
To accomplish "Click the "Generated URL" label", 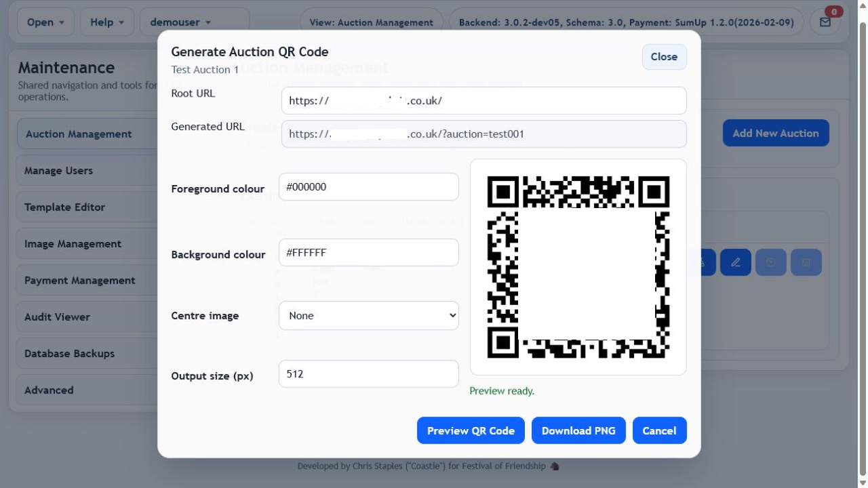I will pyautogui.click(x=208, y=127).
